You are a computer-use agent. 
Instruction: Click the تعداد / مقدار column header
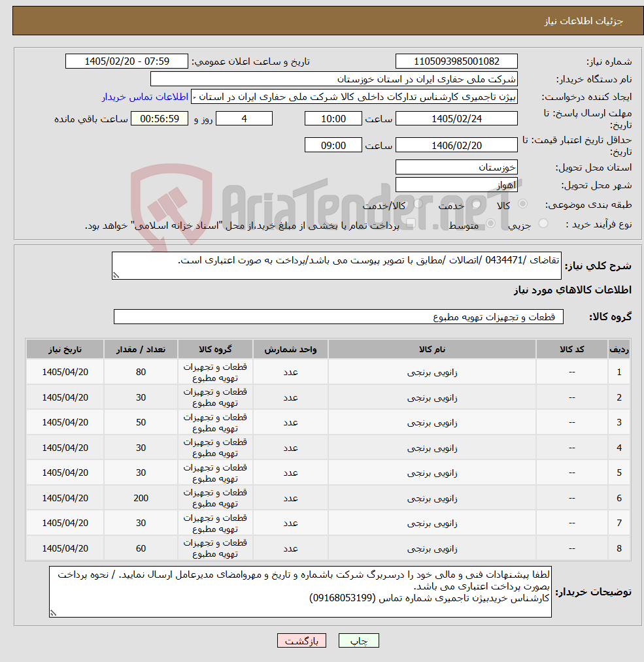141,349
